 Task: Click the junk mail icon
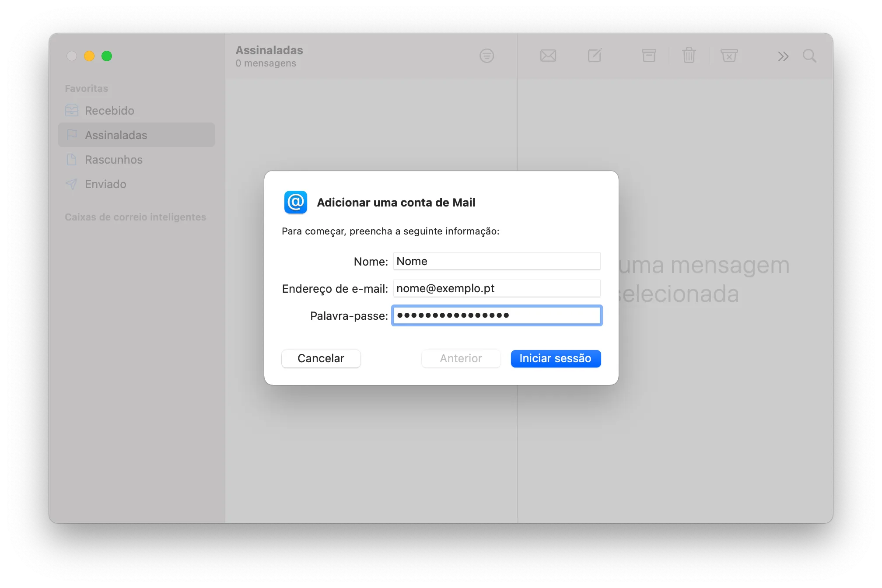coord(729,56)
